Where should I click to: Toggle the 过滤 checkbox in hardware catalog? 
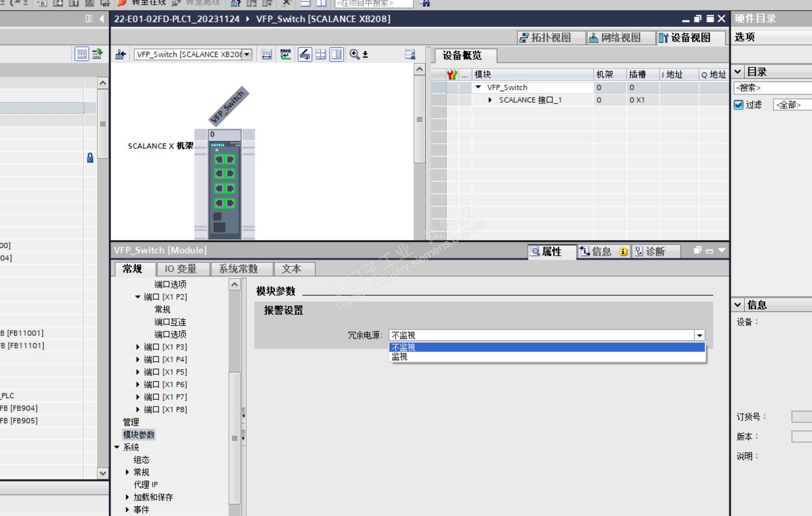739,105
